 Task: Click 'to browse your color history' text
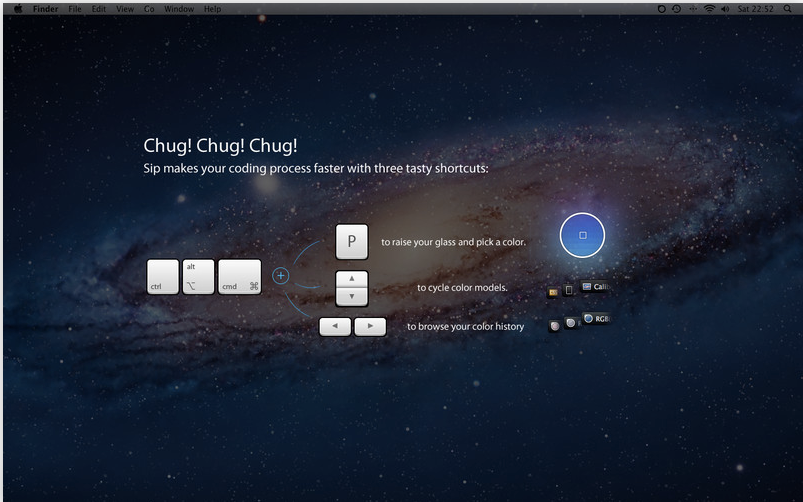pos(466,326)
